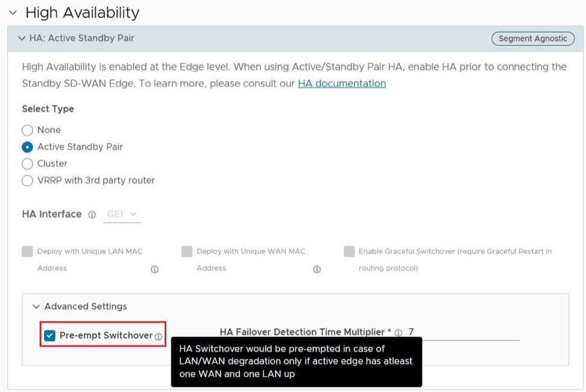
Task: Collapse the HA: Active Standby Pair panel
Action: point(22,39)
